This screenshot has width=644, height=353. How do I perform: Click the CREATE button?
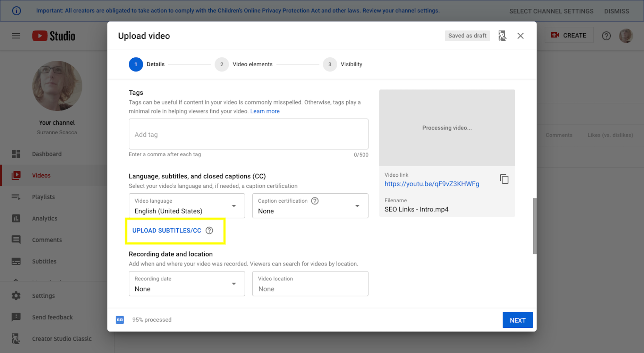[x=569, y=35]
